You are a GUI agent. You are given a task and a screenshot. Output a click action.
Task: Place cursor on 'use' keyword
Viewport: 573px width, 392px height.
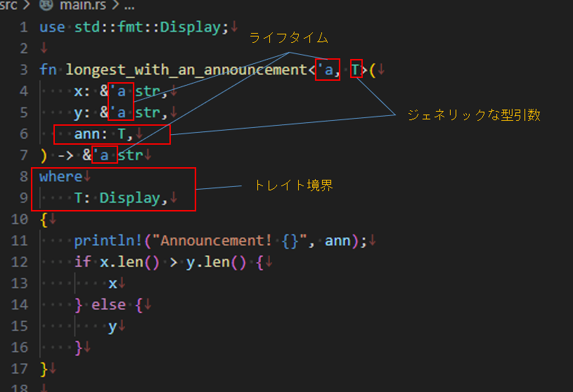point(52,27)
